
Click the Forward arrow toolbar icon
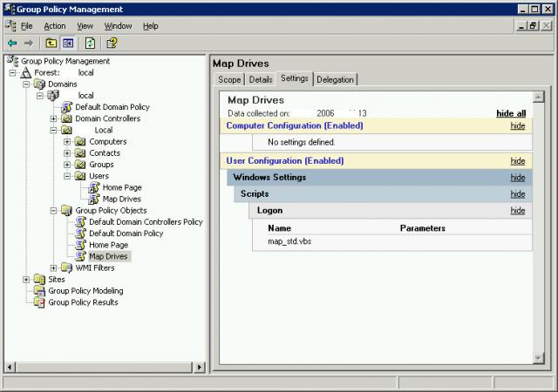coord(29,43)
